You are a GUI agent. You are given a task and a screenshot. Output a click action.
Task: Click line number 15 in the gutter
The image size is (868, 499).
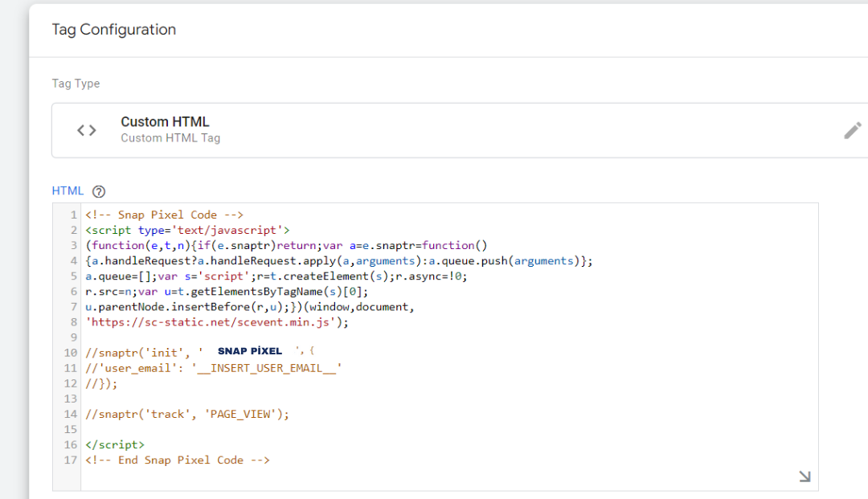[x=70, y=429]
